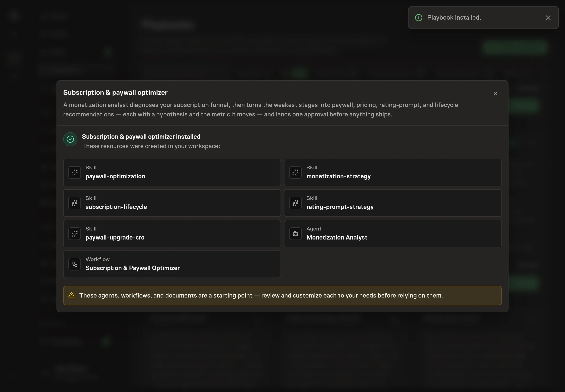This screenshot has height=392, width=565.
Task: Select the paywall-upgrade-cro skill card
Action: 172,234
